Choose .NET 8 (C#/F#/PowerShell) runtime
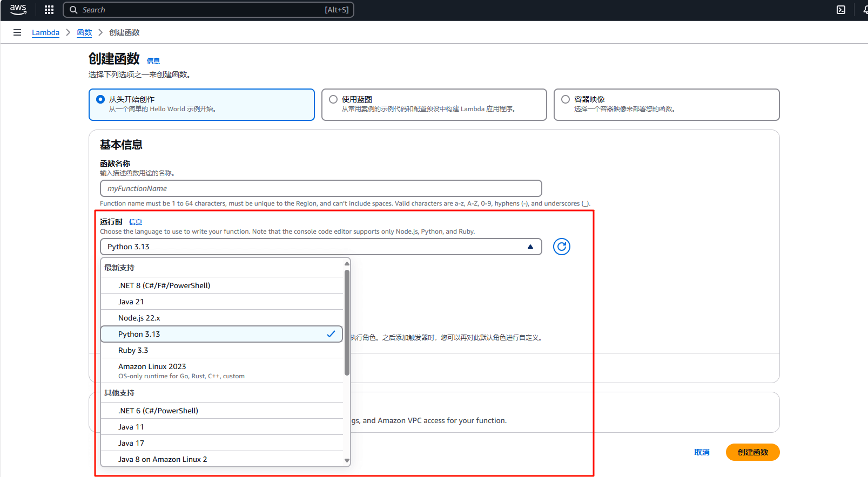 click(222, 285)
